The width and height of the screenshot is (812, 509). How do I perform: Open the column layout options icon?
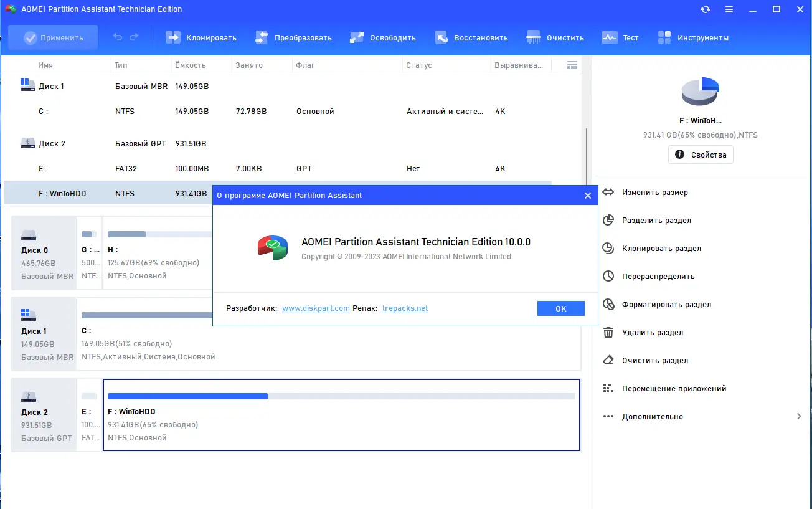click(x=572, y=65)
